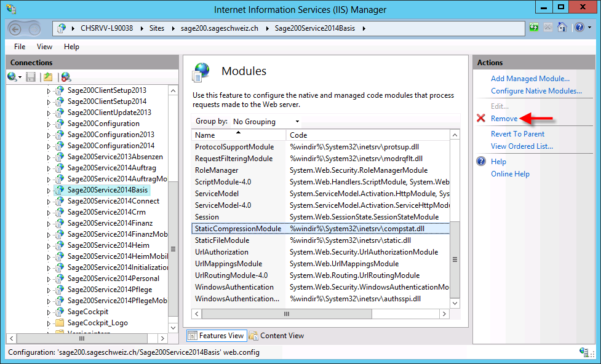Expand the Sage200Service2014Finanz tree node
This screenshot has height=364, width=601.
[49, 224]
